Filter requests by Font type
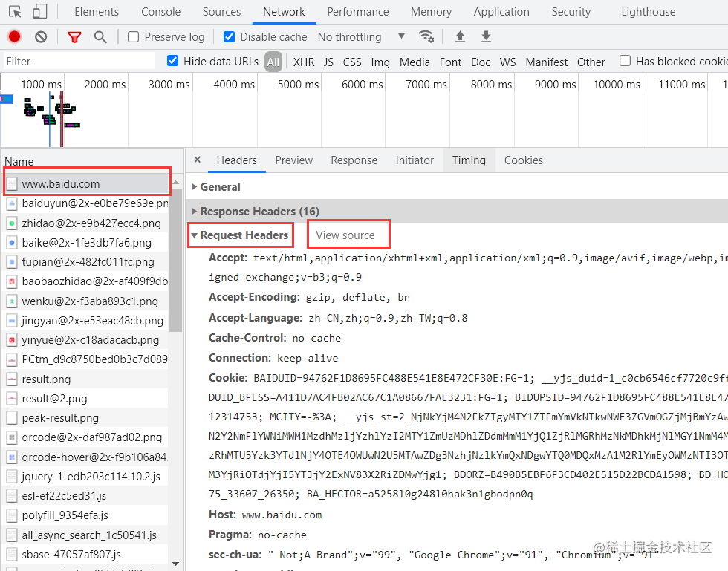This screenshot has width=728, height=571. (450, 62)
